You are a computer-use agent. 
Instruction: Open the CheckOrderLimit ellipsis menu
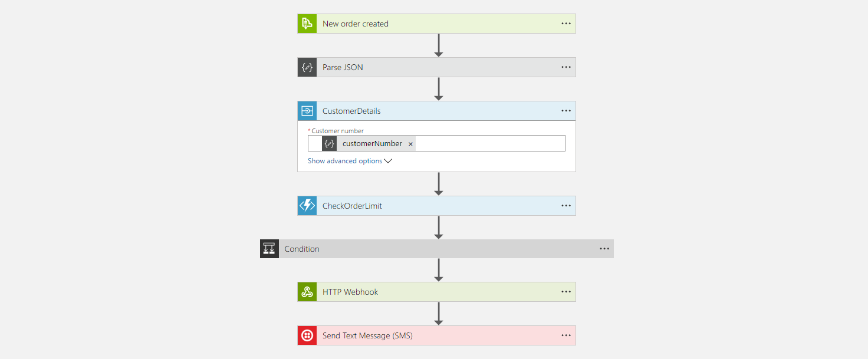tap(566, 206)
